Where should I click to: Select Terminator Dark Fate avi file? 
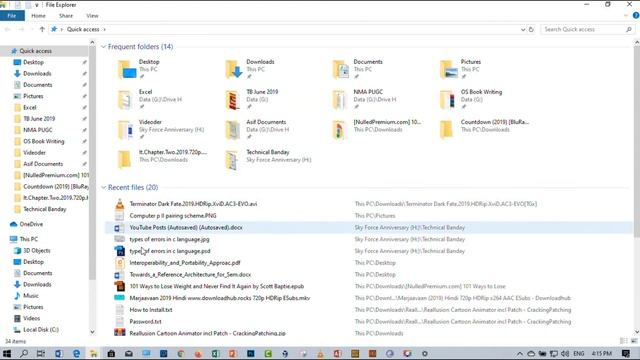click(193, 204)
